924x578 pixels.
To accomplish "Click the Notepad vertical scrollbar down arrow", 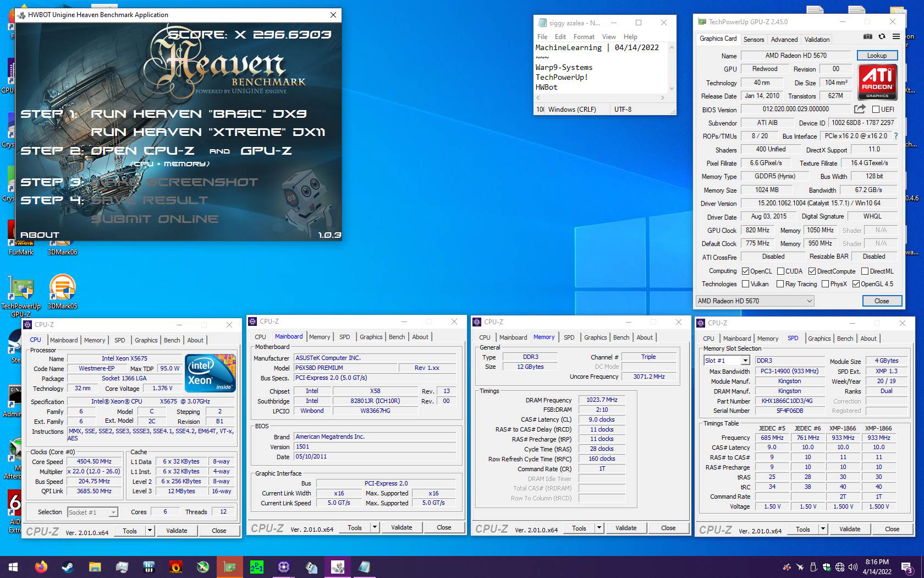I will click(671, 88).
